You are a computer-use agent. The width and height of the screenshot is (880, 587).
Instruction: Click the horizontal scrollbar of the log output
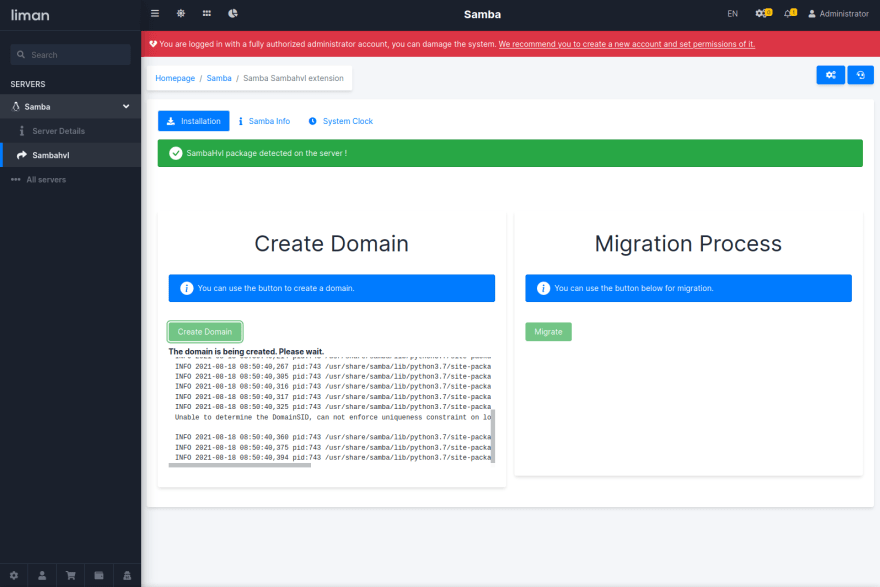[x=240, y=465]
